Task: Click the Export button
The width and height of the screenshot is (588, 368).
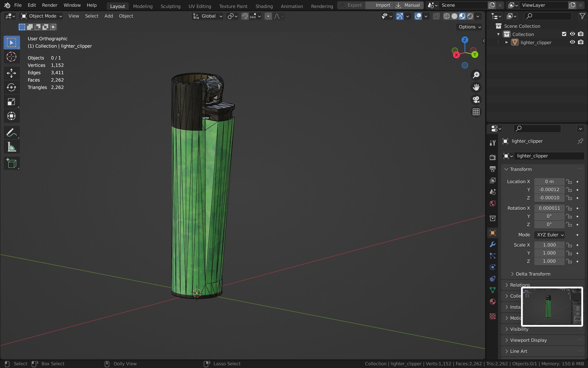Action: click(x=351, y=5)
